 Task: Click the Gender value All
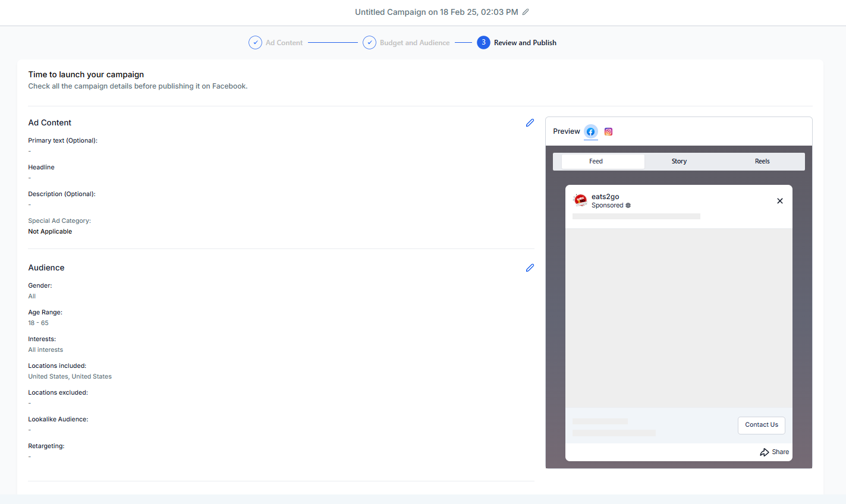(x=32, y=297)
